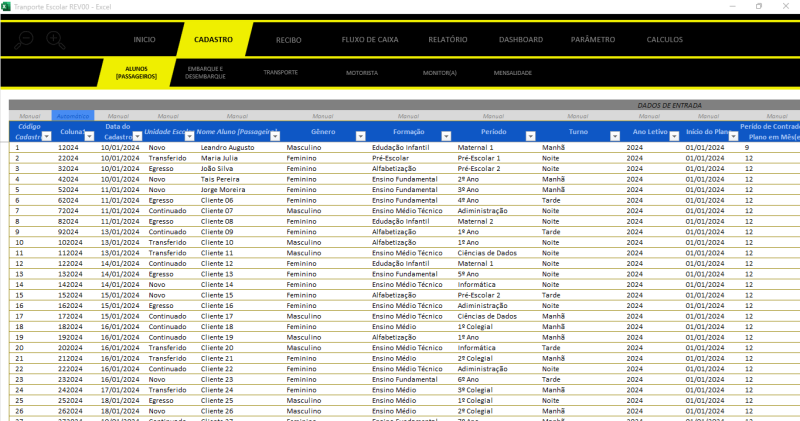Click the Excel logo in title bar
The image size is (800, 421).
[x=7, y=6]
